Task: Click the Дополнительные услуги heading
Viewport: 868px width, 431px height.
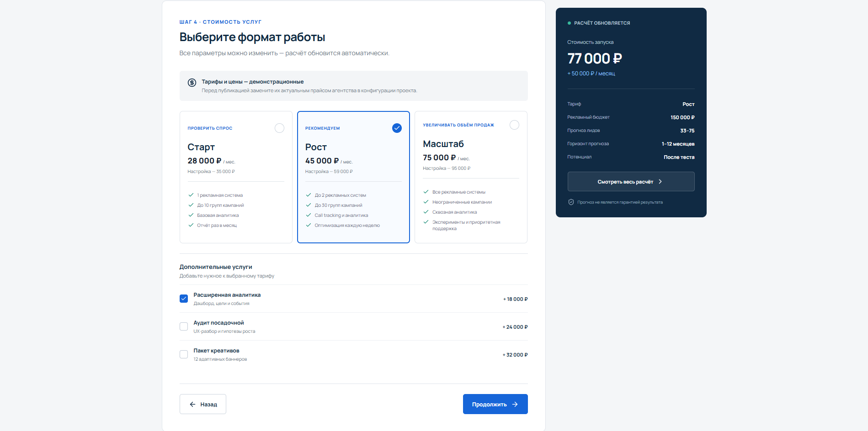Action: [x=216, y=267]
